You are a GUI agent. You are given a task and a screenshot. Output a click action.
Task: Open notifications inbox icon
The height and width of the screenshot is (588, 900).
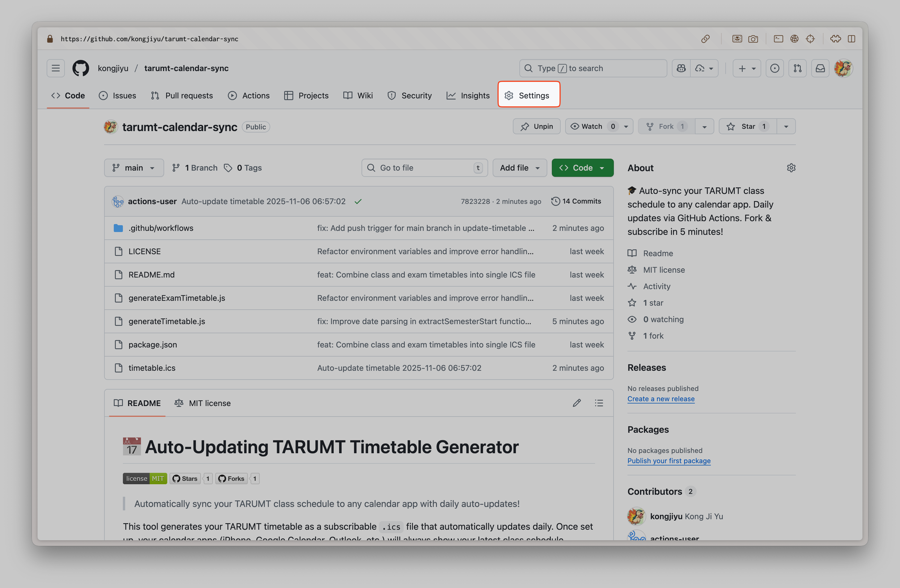pos(820,69)
